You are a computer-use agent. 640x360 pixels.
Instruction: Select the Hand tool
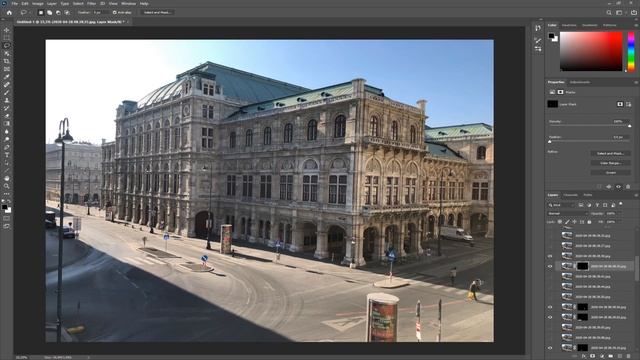pyautogui.click(x=7, y=178)
